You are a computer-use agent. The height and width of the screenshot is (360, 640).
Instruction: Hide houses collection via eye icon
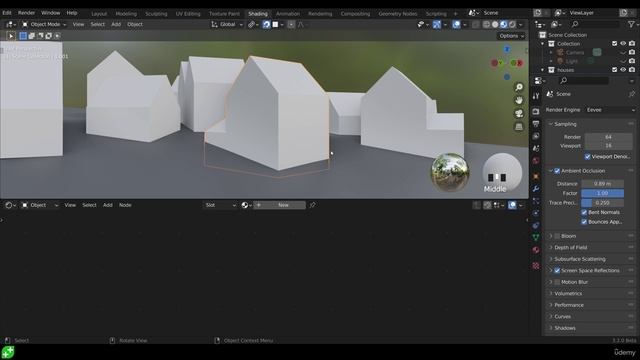coord(623,70)
